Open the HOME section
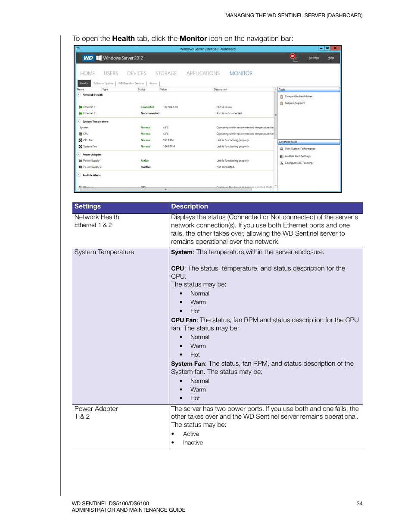The image size is (411, 532). (87, 73)
